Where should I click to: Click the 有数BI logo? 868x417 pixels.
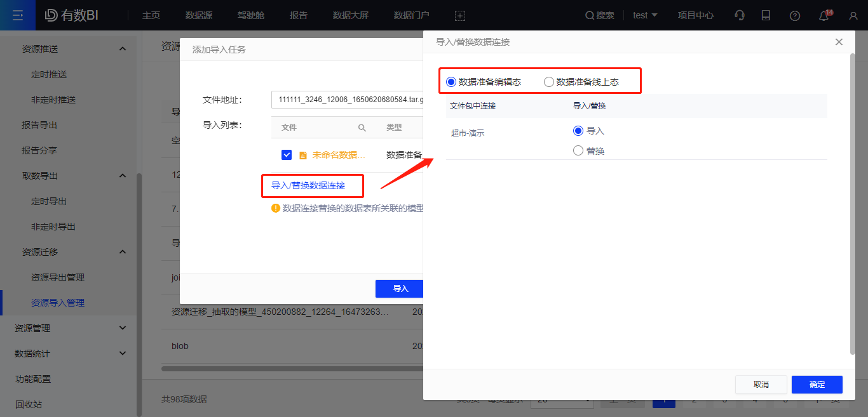[x=70, y=15]
